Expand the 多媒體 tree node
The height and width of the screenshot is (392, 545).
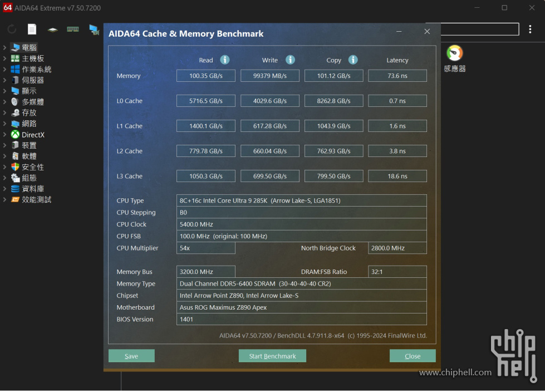(x=4, y=101)
